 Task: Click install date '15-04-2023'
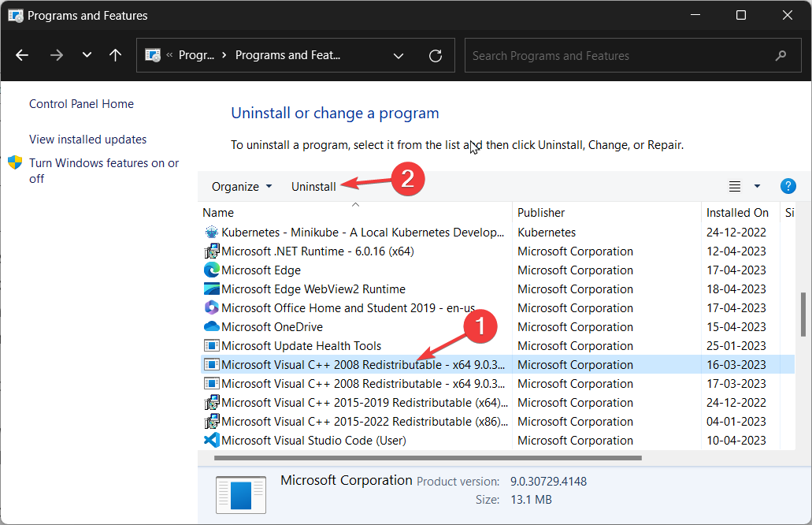736,327
